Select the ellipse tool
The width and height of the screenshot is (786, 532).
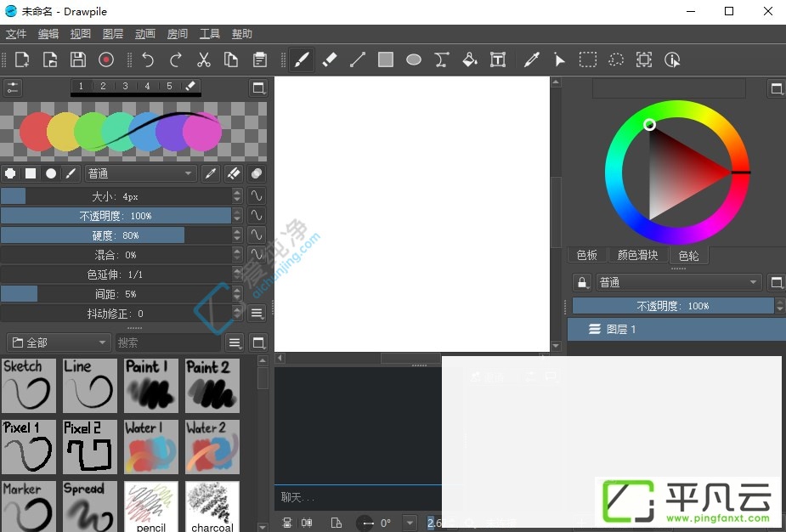click(x=414, y=59)
